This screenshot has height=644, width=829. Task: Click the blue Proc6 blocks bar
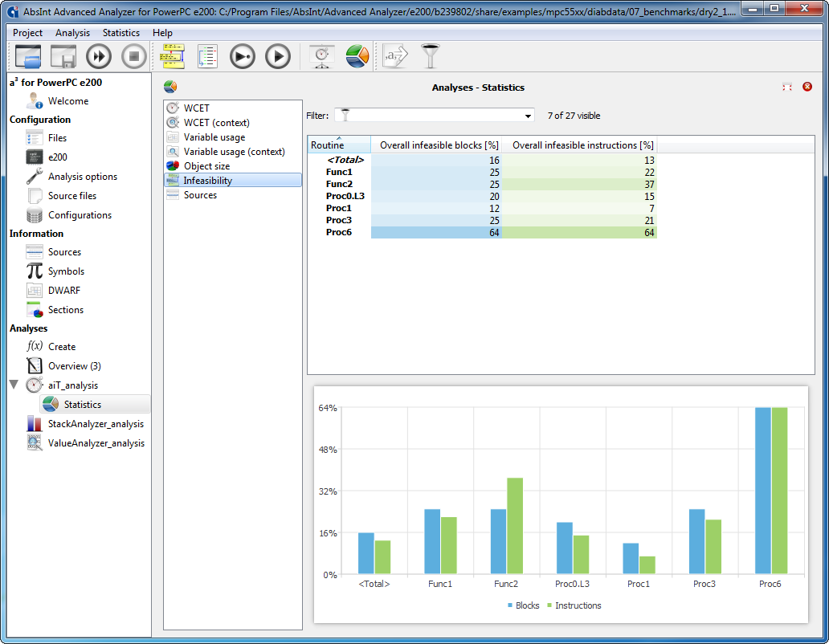(x=763, y=491)
